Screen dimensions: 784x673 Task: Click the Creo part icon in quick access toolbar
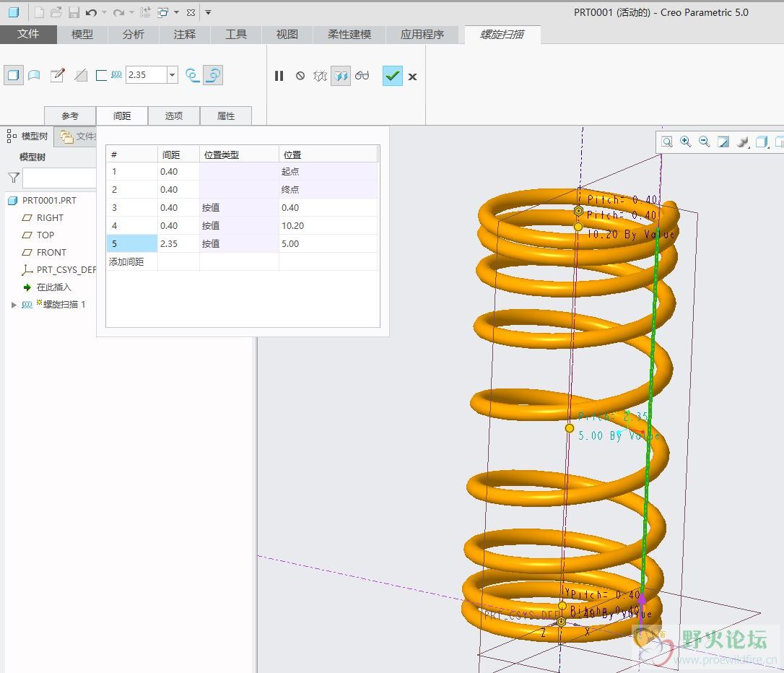pyautogui.click(x=14, y=12)
